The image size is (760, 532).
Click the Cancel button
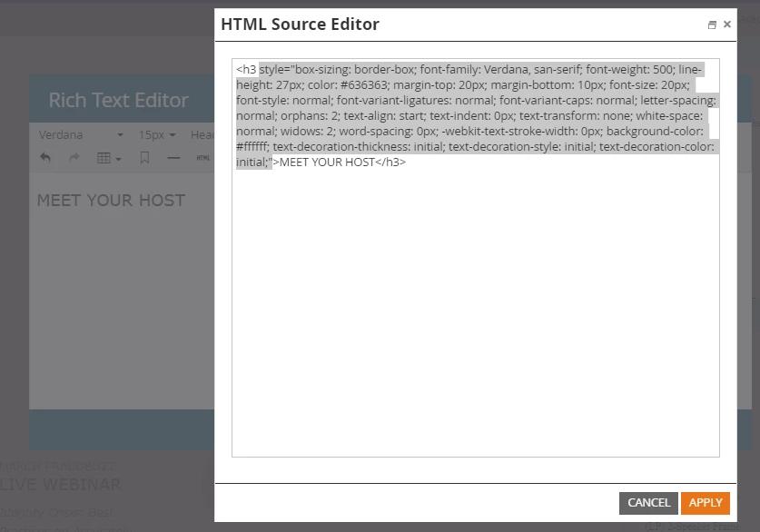tap(648, 503)
